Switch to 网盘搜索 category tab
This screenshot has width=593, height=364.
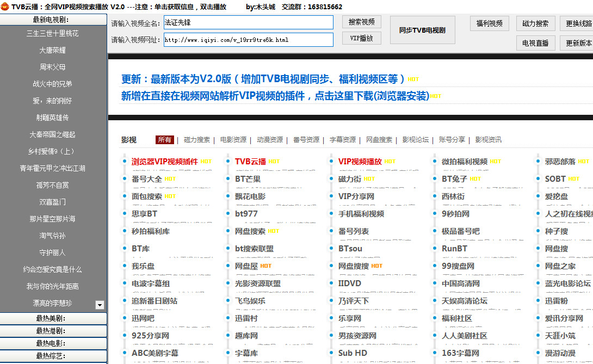click(379, 140)
